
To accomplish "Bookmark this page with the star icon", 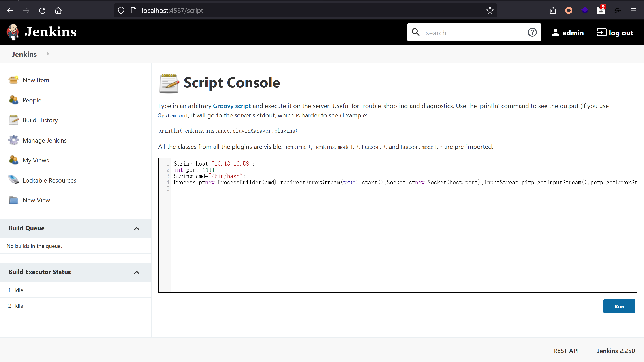I will [490, 11].
